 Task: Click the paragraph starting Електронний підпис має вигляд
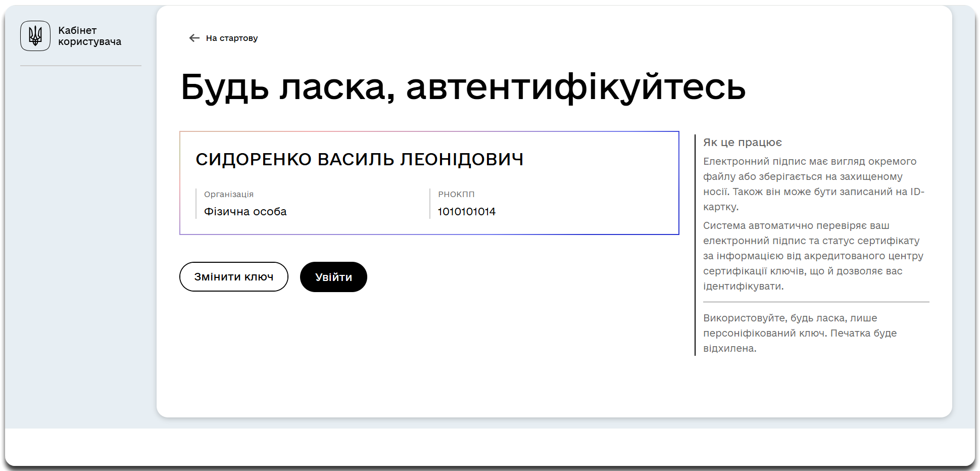814,184
